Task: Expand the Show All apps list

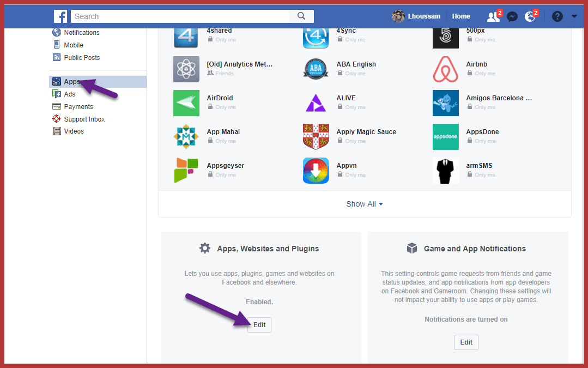Action: [364, 204]
